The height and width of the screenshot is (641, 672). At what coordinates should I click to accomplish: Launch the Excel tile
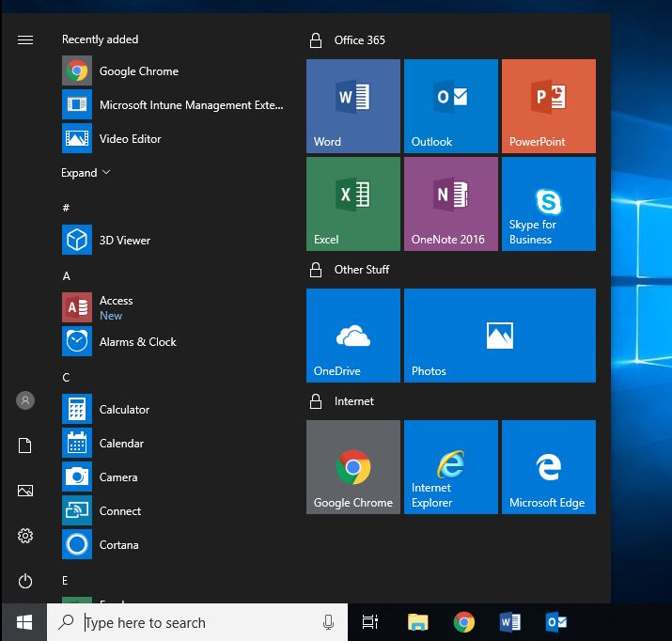(x=353, y=204)
